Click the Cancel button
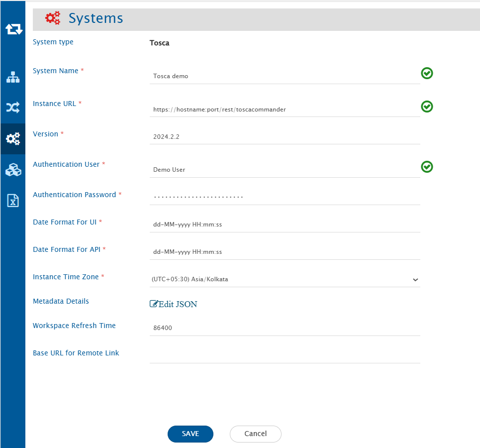480x448 pixels. pos(255,434)
